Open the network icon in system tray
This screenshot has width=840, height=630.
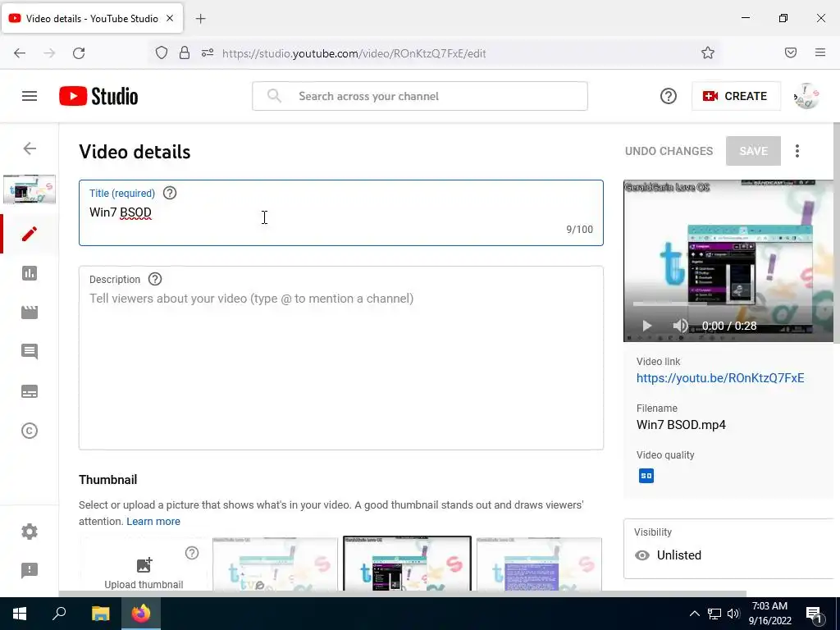[x=714, y=614]
